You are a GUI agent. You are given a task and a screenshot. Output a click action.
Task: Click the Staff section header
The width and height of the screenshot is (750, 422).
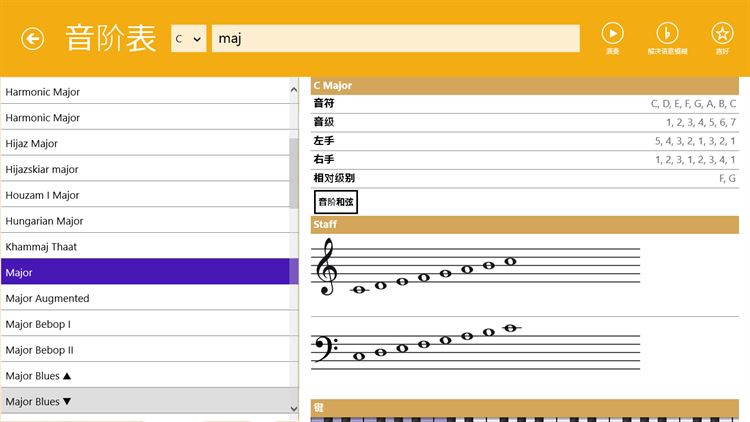coord(525,224)
